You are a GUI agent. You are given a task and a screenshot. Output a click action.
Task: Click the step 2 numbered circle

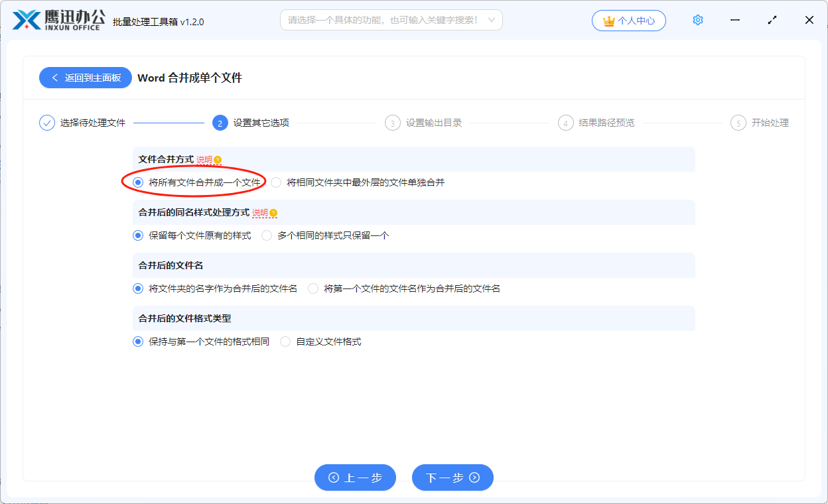[220, 123]
